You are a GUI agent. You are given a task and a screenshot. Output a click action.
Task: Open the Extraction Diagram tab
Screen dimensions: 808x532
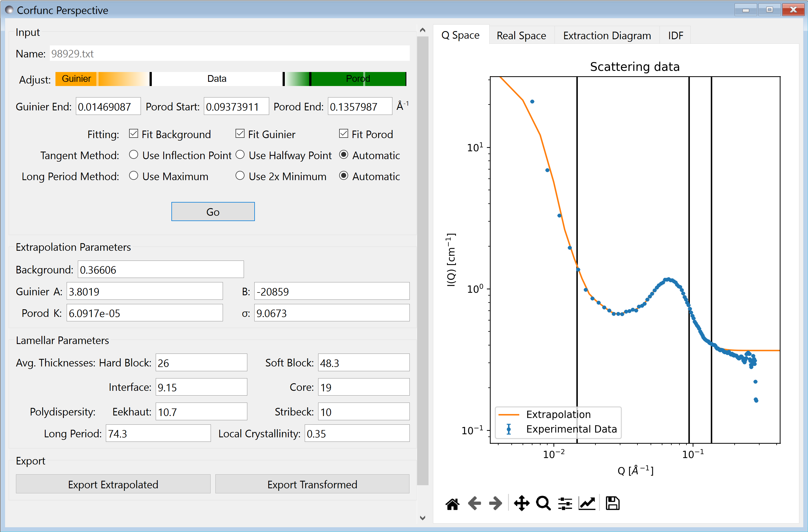click(607, 36)
